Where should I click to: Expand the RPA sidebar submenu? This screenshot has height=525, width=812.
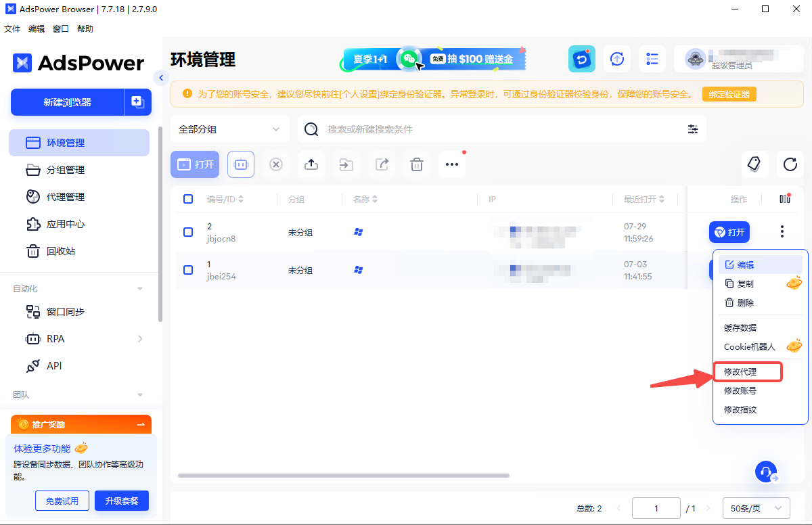coord(140,339)
